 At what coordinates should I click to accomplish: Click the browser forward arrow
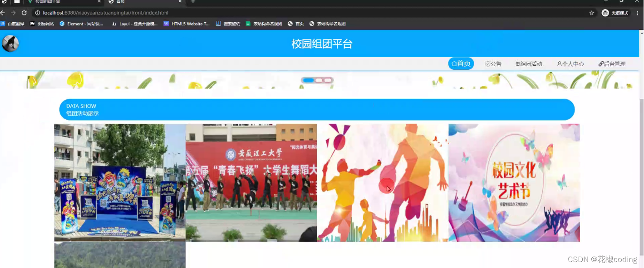pos(13,13)
